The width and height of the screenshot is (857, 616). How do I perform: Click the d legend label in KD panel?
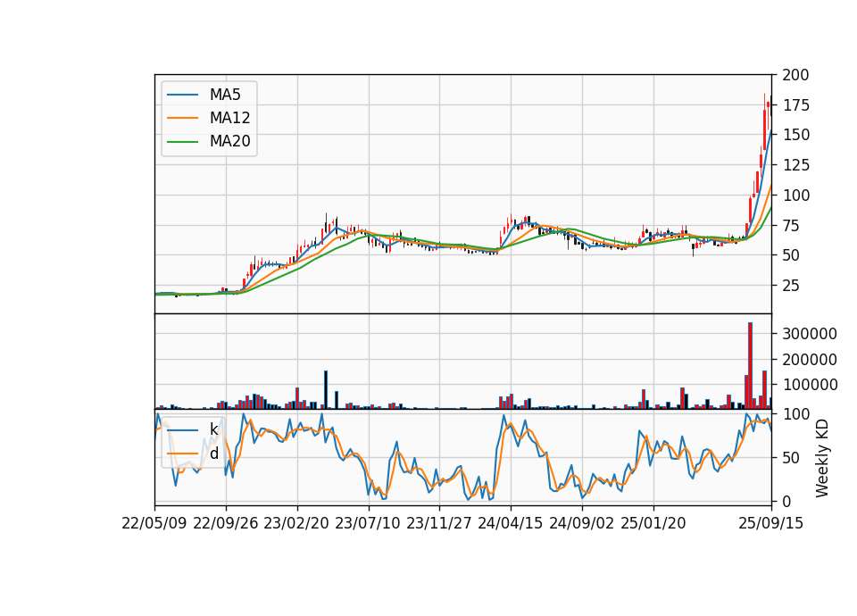(213, 454)
